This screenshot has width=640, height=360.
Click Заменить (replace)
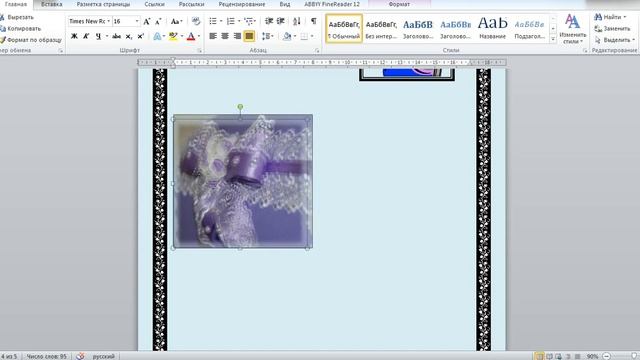coord(612,29)
